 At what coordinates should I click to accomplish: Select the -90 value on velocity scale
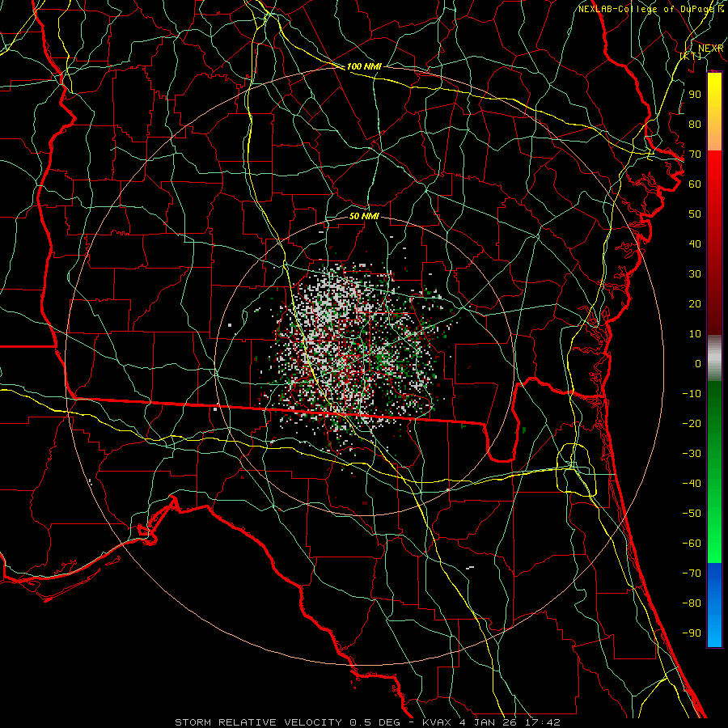pyautogui.click(x=692, y=633)
